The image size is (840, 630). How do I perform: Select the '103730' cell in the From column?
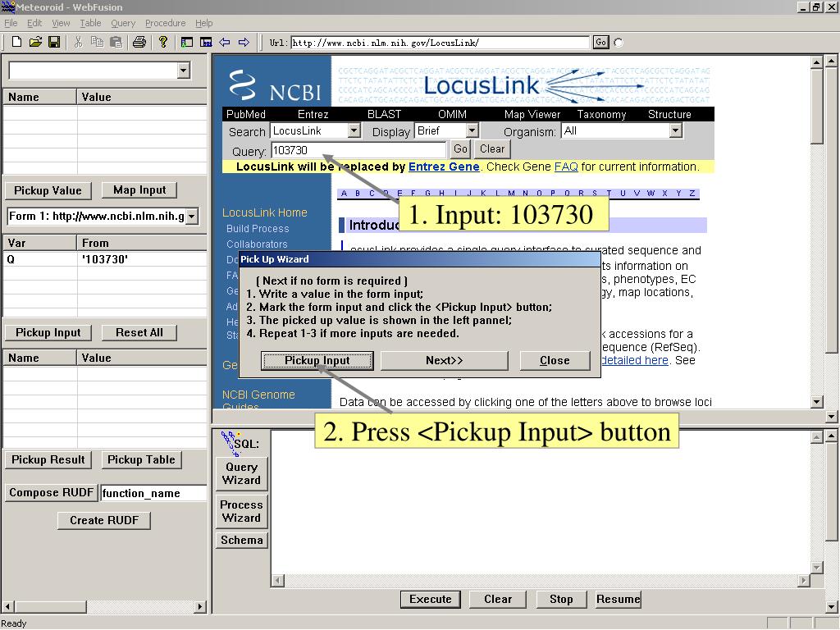[x=142, y=259]
